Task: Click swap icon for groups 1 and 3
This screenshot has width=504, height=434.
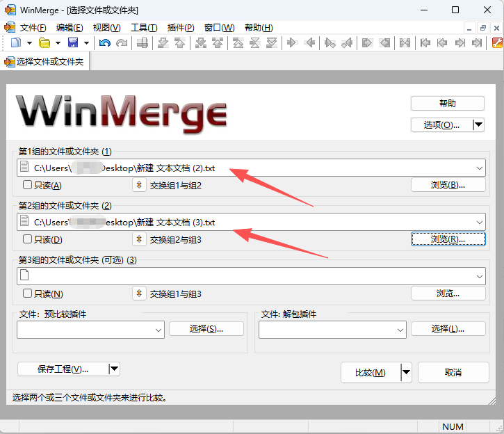Action: click(x=138, y=294)
